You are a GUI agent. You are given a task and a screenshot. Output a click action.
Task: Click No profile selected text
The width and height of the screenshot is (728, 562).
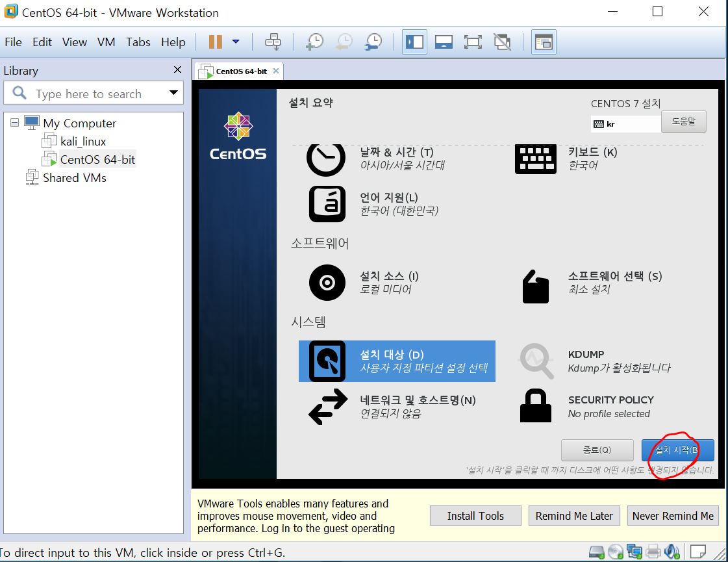(x=609, y=414)
